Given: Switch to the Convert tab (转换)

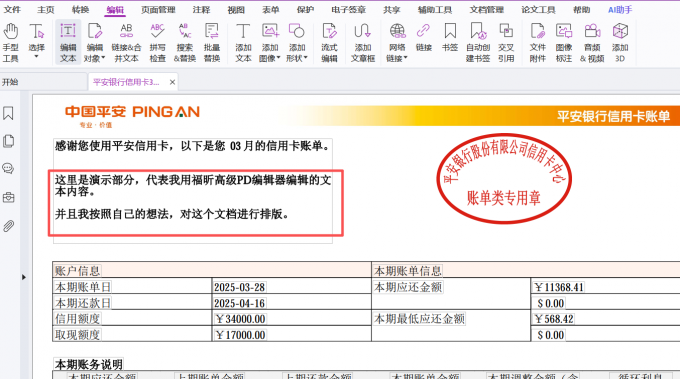Looking at the screenshot, I should tap(80, 10).
